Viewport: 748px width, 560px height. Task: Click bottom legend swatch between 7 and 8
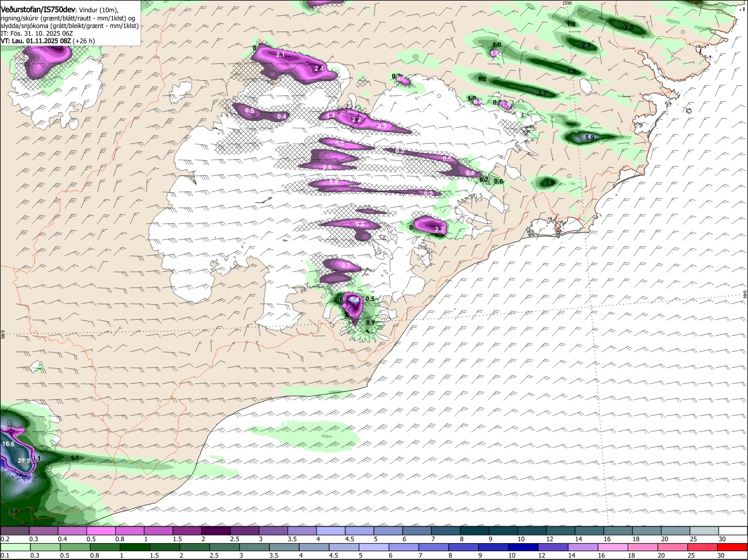434,547
